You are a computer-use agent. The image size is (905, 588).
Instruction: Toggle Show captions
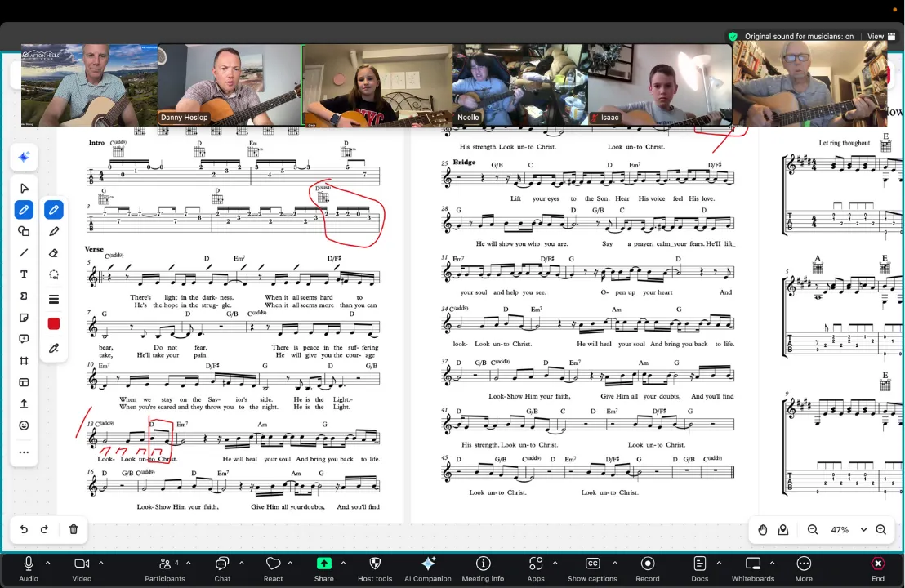click(592, 569)
